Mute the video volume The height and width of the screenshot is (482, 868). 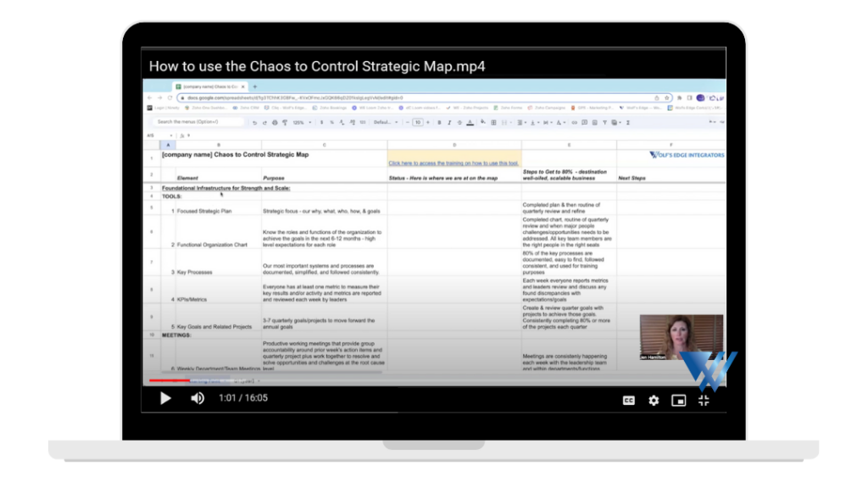point(198,398)
